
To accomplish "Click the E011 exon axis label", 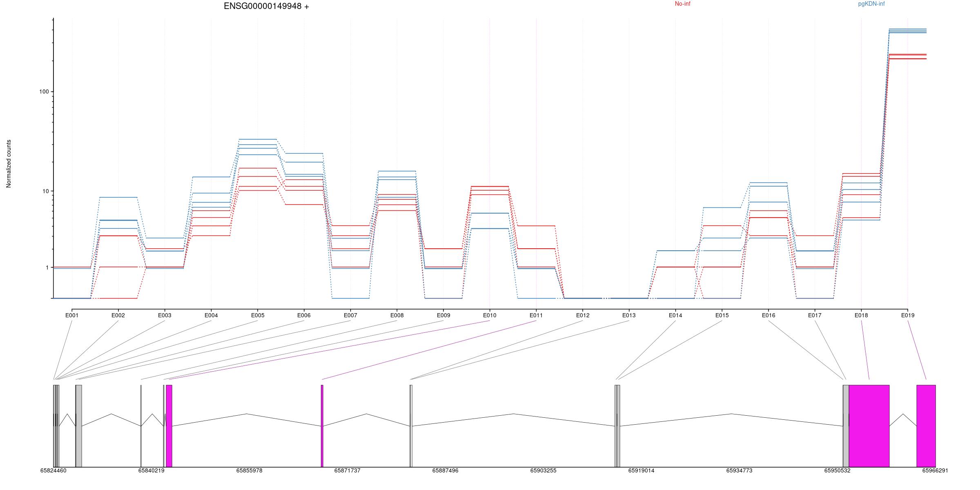I will [x=536, y=315].
